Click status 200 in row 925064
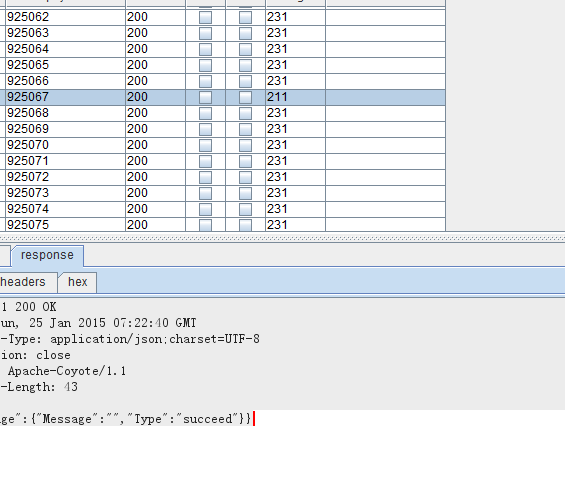Screen dimensions: 565x502 (x=137, y=49)
